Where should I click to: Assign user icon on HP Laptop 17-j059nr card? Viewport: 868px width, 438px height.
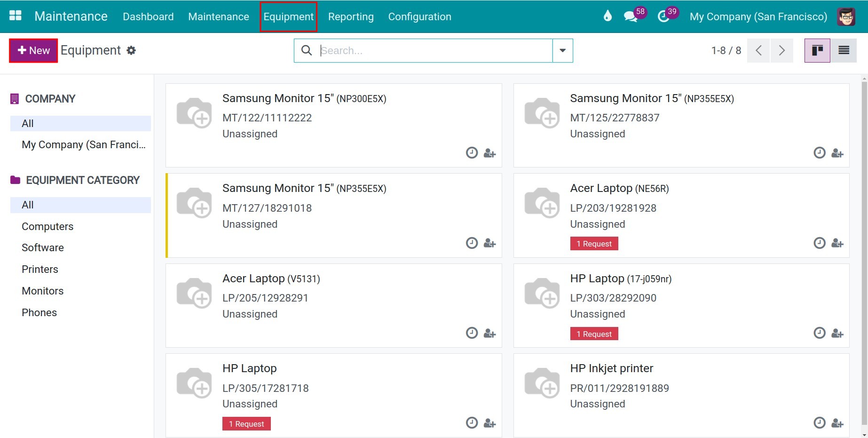click(x=837, y=334)
